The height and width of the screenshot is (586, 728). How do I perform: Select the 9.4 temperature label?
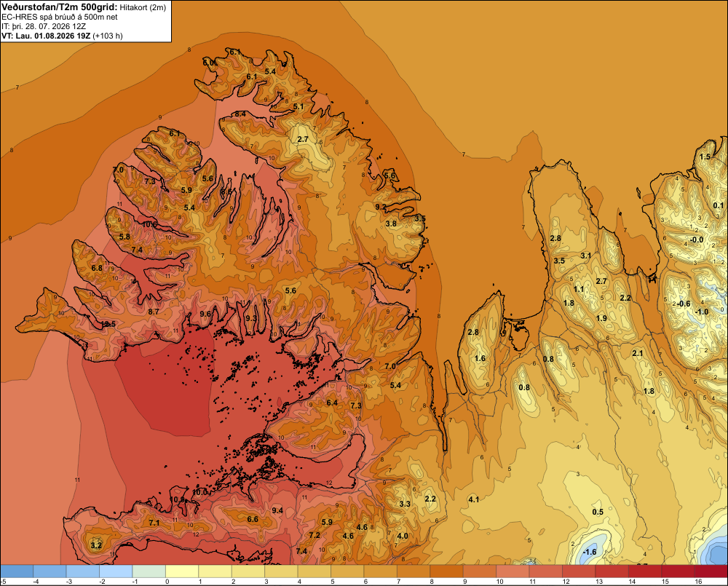[x=277, y=510]
